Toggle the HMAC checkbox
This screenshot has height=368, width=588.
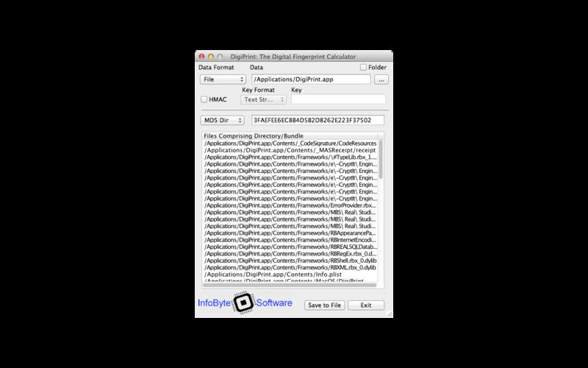tap(204, 99)
